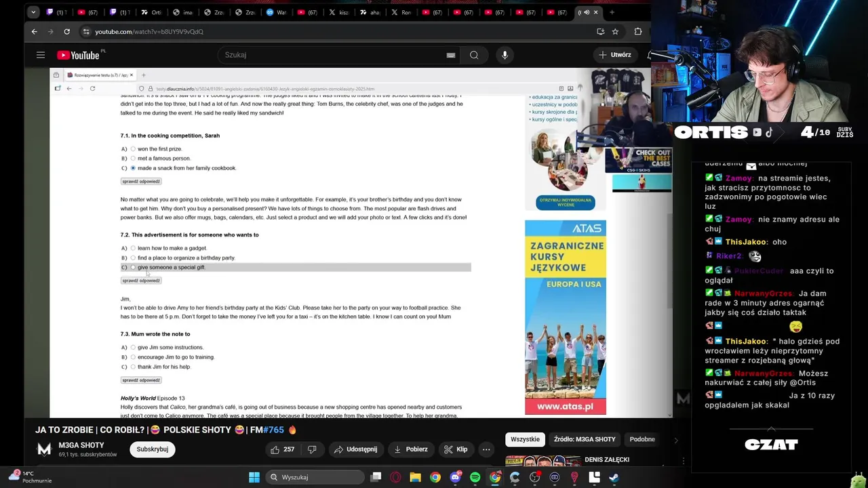This screenshot has width=868, height=488.
Task: Select answer A 'won the first prize'
Action: 133,149
